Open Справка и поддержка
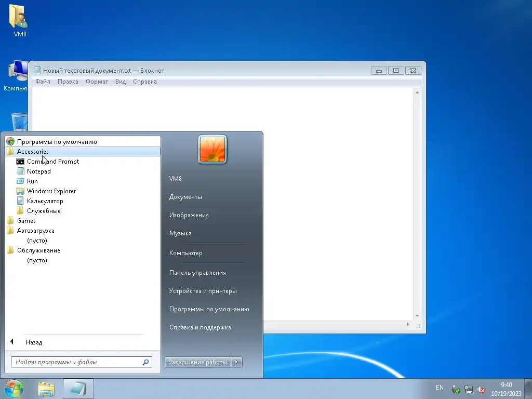This screenshot has width=532, height=399. (200, 327)
